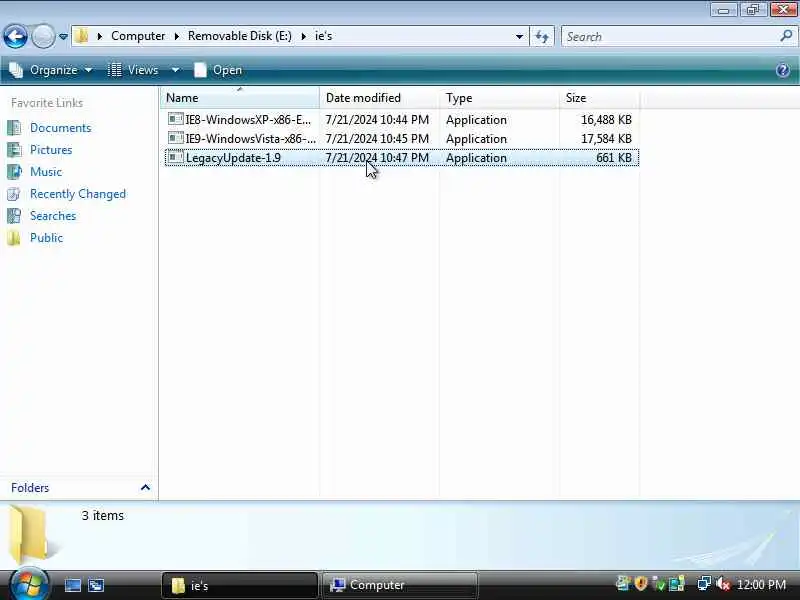Open the Views dropdown arrow
The width and height of the screenshot is (800, 600).
175,70
